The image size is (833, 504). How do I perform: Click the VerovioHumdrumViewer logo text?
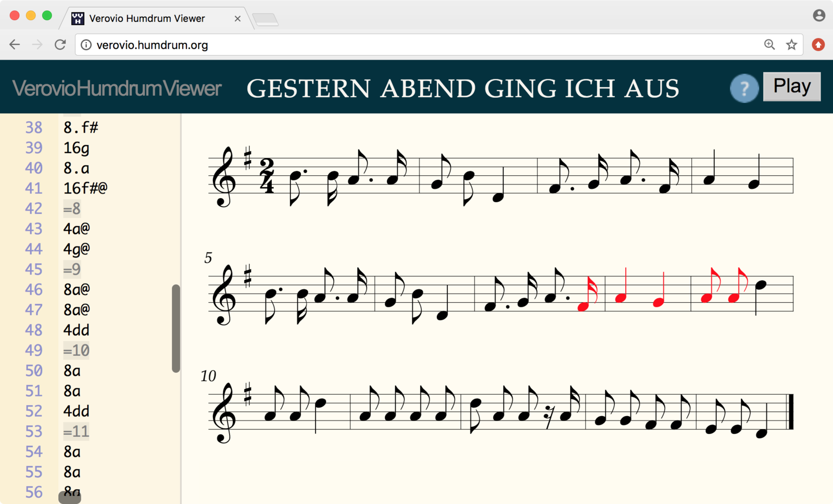(x=117, y=88)
